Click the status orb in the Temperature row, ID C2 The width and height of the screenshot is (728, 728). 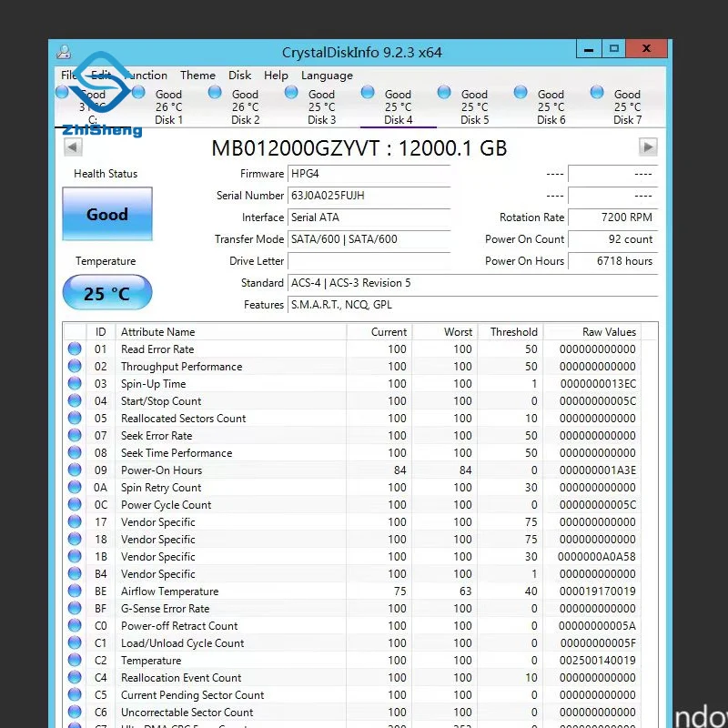click(75, 661)
